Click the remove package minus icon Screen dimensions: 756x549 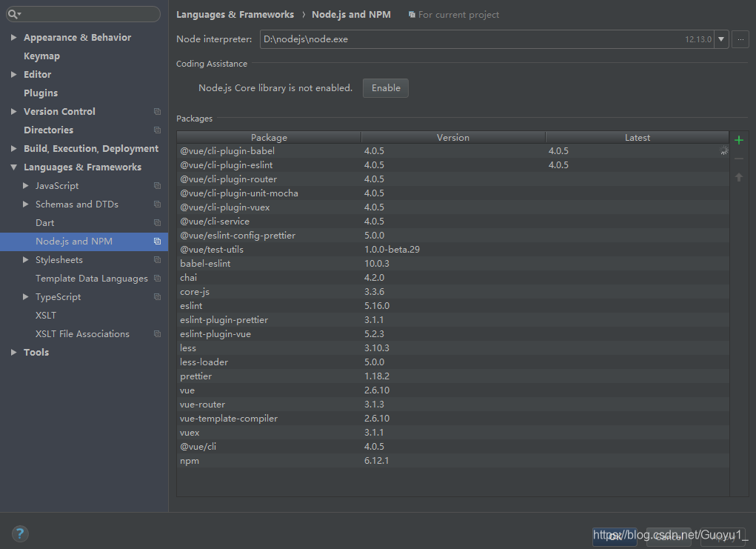739,159
